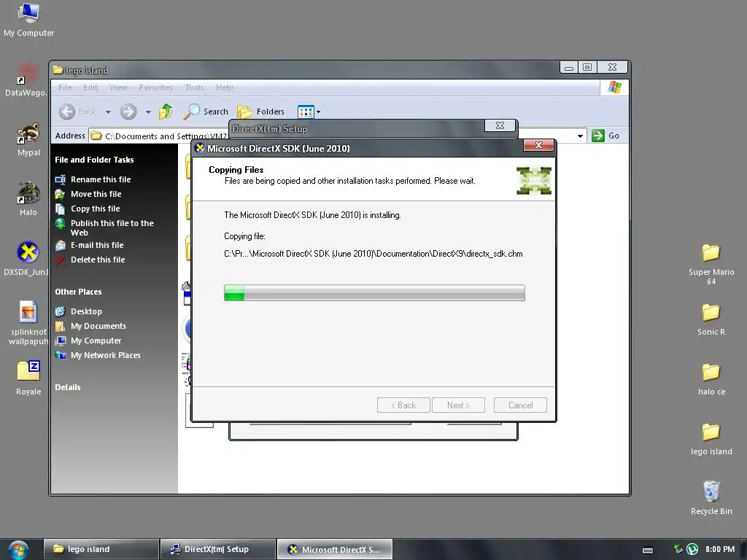Open the View menu
Screen dimensions: 747x560
point(118,87)
